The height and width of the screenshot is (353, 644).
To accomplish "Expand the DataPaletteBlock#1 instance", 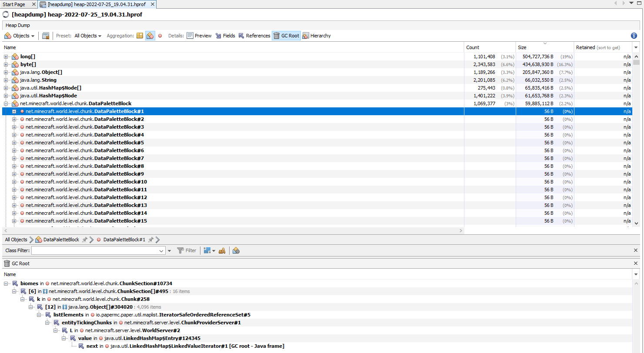I will [x=14, y=111].
